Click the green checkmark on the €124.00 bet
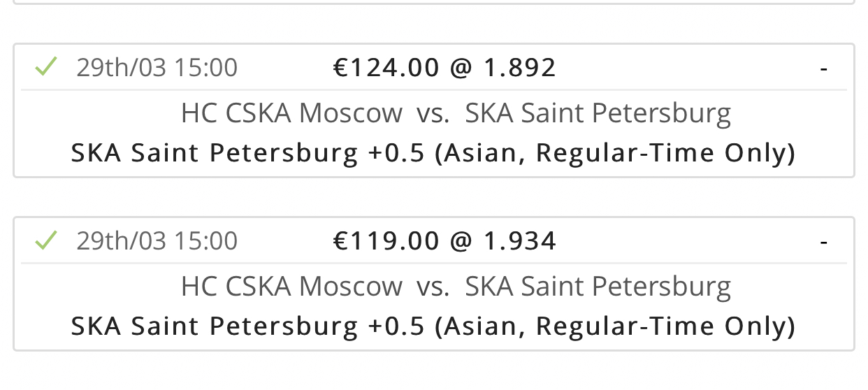Viewport: 868px width, 390px height. tap(45, 67)
